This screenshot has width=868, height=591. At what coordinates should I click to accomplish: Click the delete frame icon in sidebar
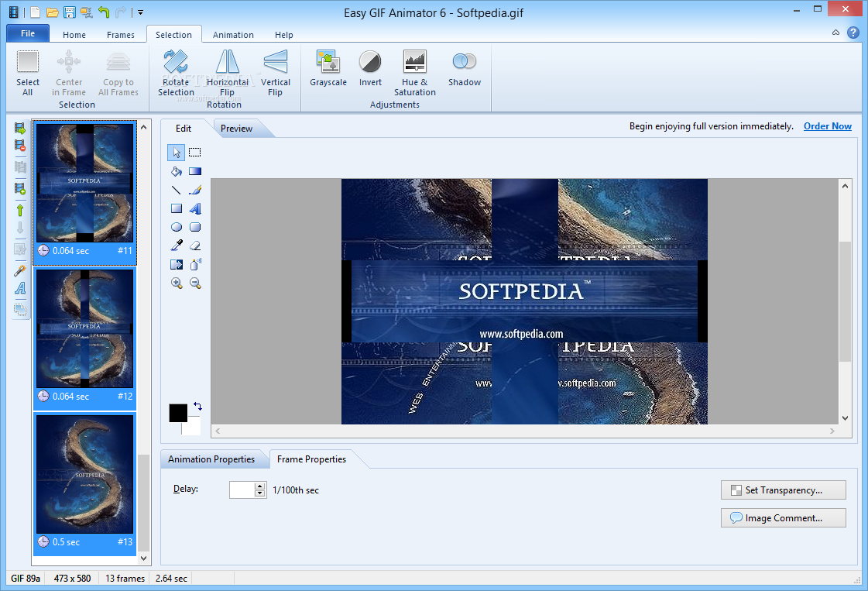click(x=20, y=146)
